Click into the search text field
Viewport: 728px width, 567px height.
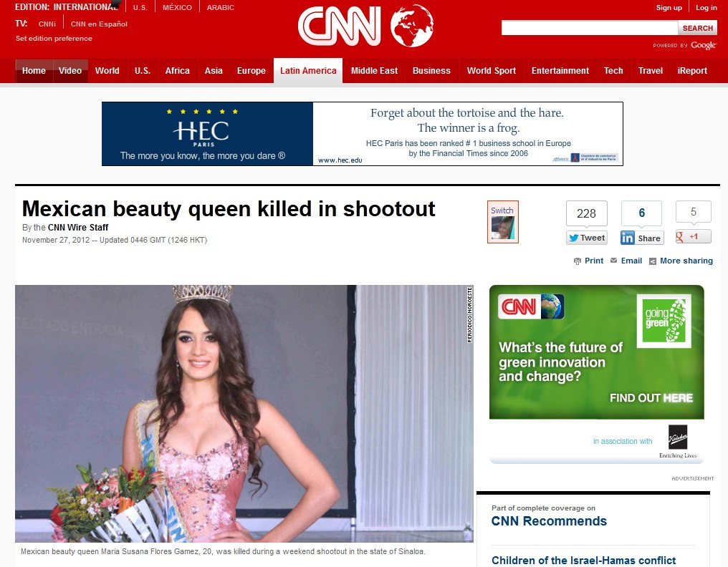[589, 28]
